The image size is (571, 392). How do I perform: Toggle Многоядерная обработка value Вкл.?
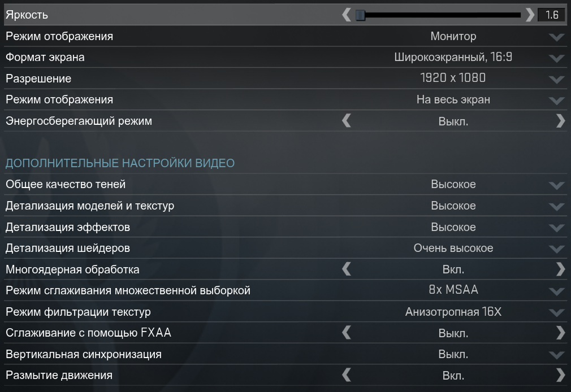453,269
